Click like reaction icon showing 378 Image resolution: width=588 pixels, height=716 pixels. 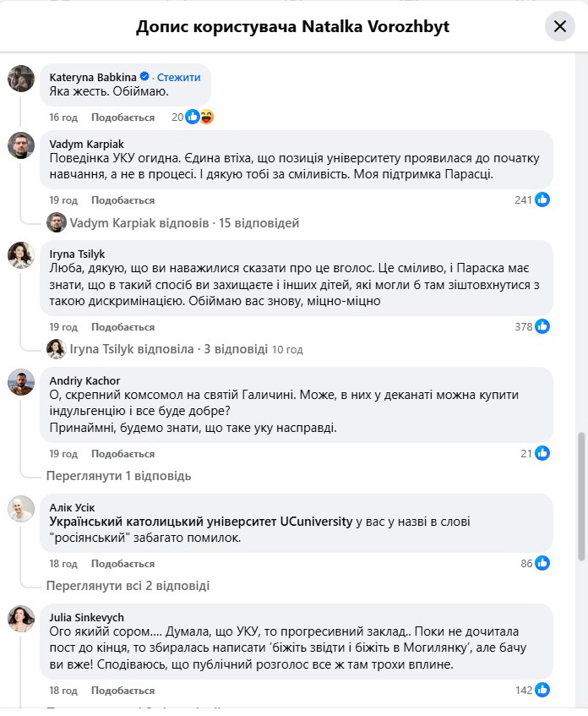click(542, 327)
